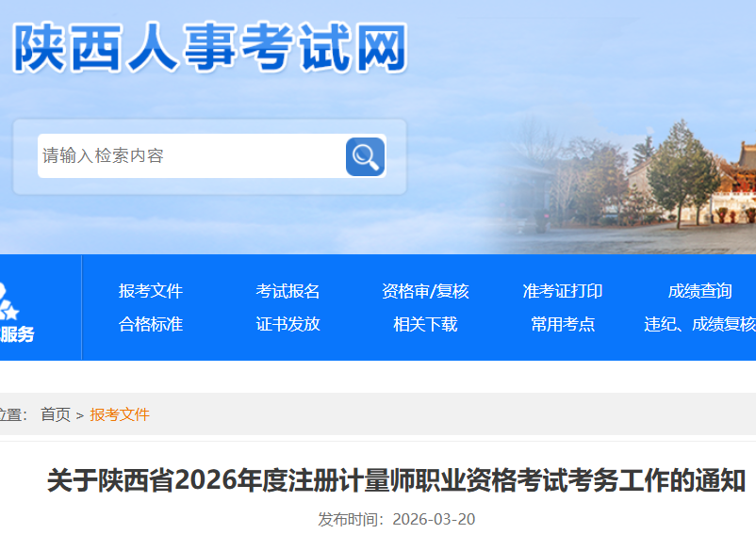Select 资格审/复核 from the navigation bar

pyautogui.click(x=425, y=291)
